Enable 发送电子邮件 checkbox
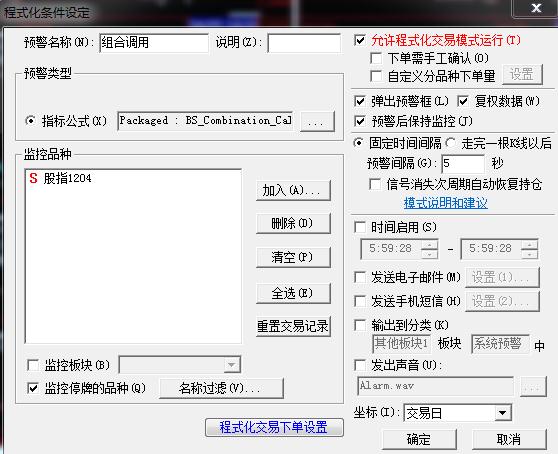This screenshot has height=454, width=558. click(x=360, y=277)
